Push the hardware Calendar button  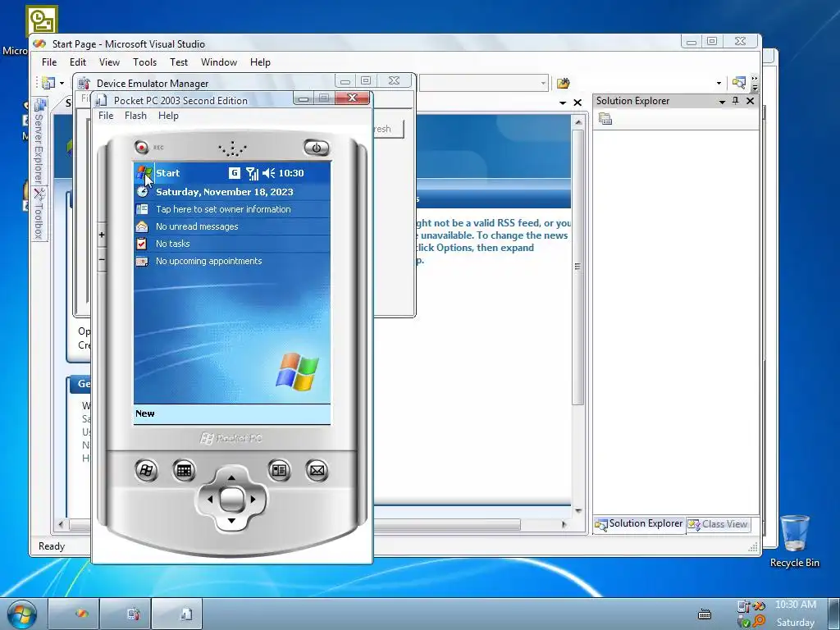[184, 470]
